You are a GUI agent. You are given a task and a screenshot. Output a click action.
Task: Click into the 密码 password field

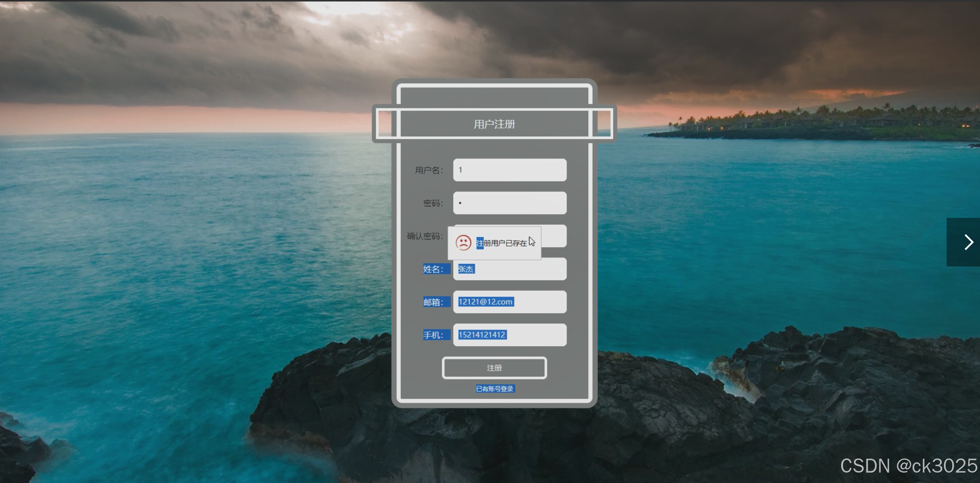[x=510, y=203]
